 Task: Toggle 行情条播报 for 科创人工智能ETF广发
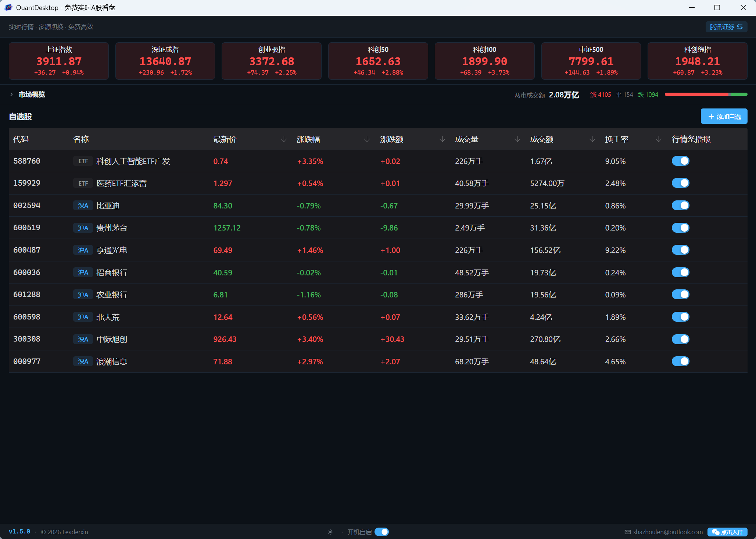point(680,161)
